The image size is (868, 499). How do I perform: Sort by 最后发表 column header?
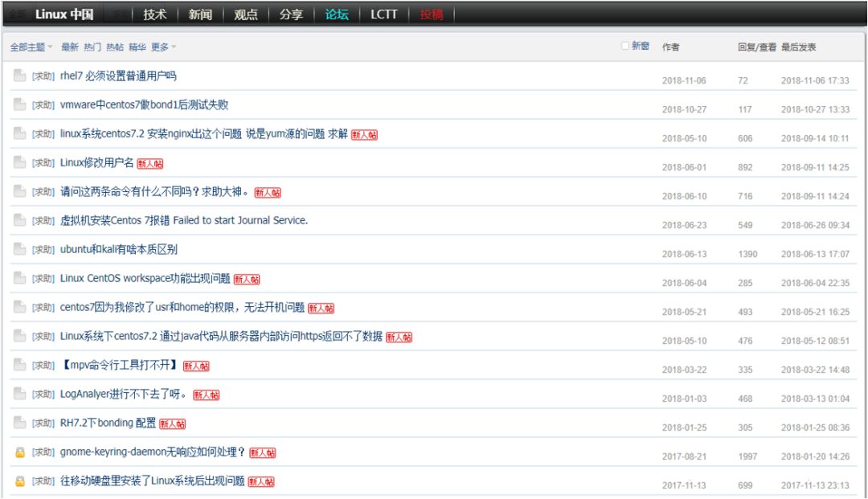(x=798, y=47)
